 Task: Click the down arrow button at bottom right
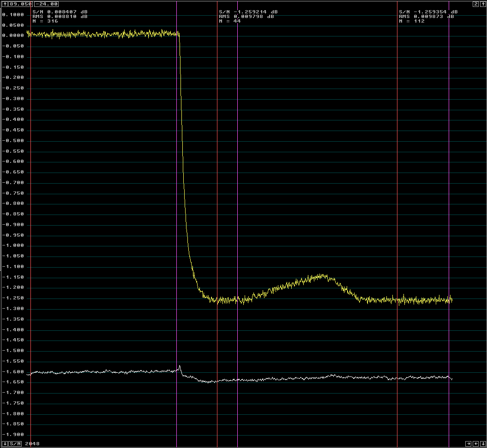(483, 444)
